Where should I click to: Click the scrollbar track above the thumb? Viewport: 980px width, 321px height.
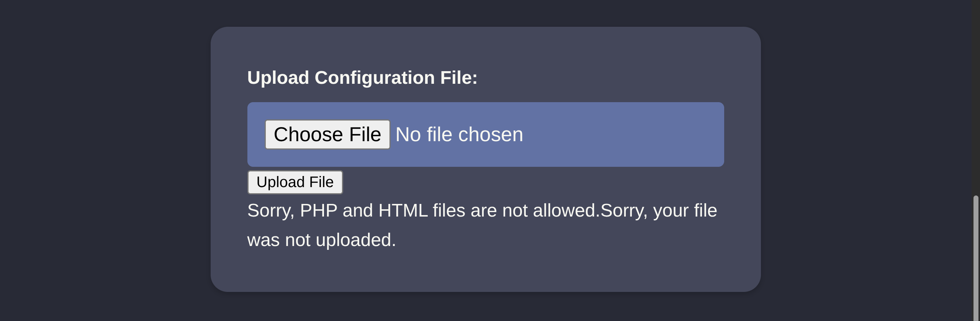pos(976,96)
